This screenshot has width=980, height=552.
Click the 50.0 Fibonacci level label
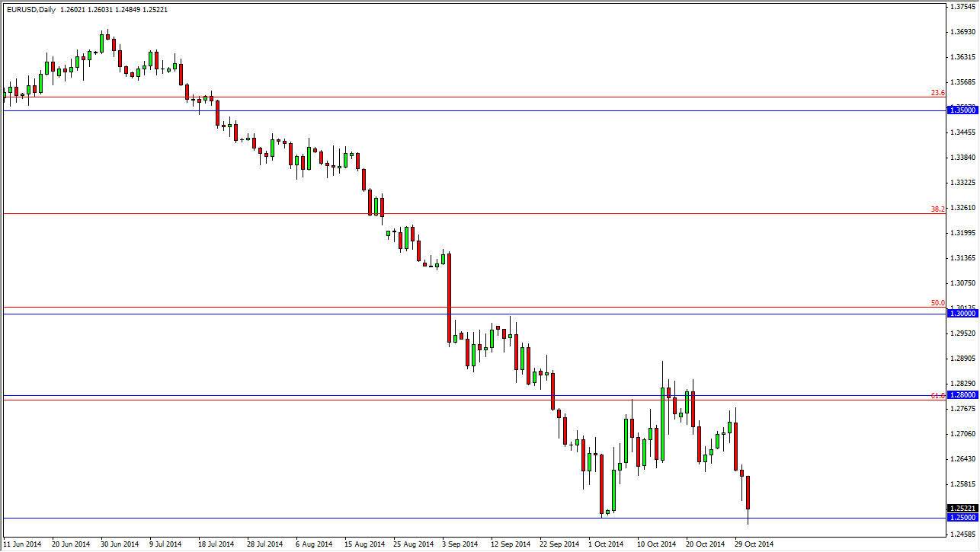[x=939, y=302]
